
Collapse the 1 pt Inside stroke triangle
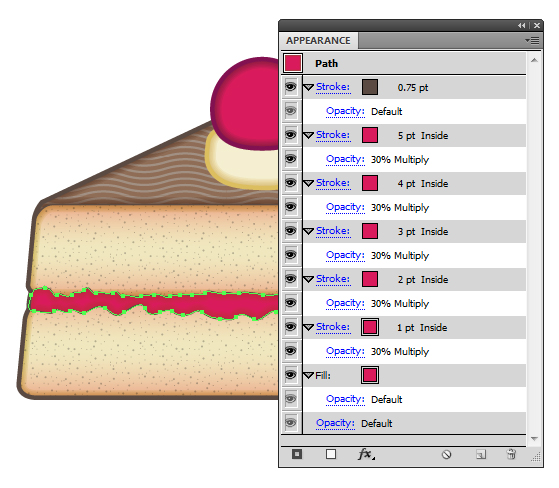[308, 328]
